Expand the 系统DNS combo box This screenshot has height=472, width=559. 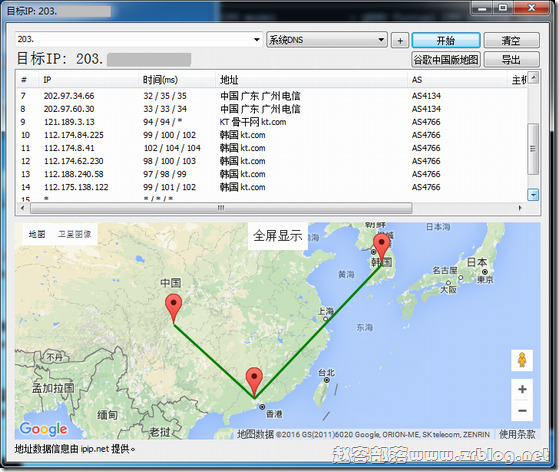click(x=327, y=40)
